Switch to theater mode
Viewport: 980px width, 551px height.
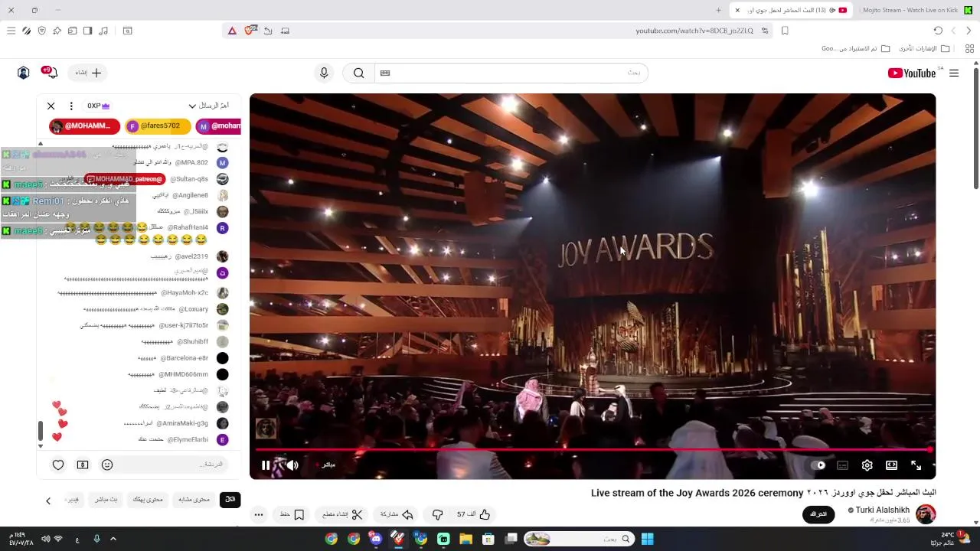pyautogui.click(x=891, y=465)
